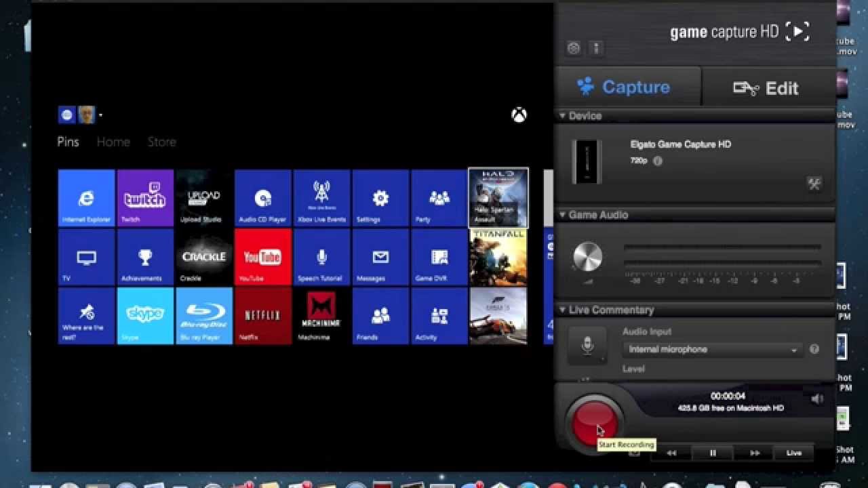
Task: Toggle the live commentary microphone button
Action: pyautogui.click(x=587, y=346)
